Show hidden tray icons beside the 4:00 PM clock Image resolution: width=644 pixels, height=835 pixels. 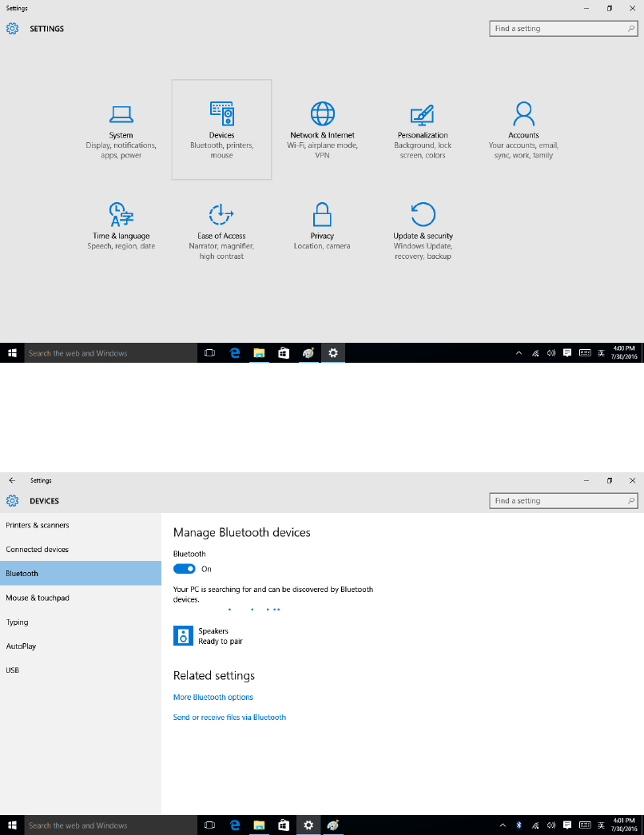pyautogui.click(x=519, y=353)
